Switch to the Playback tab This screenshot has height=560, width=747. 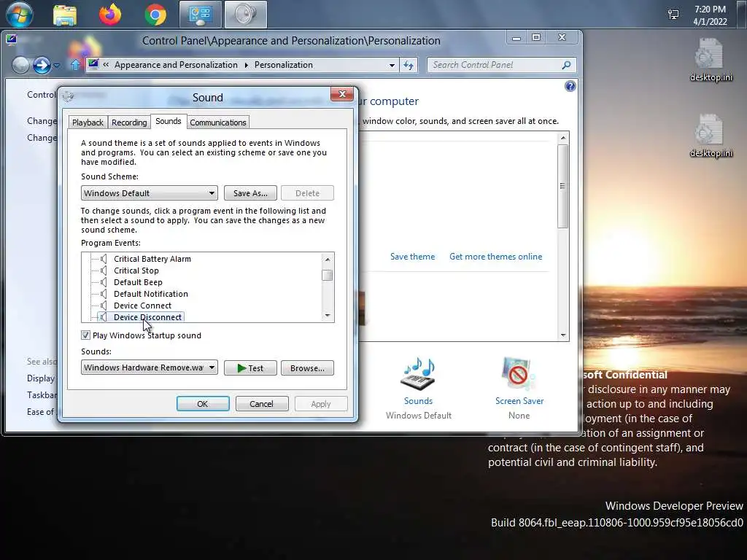click(x=88, y=122)
